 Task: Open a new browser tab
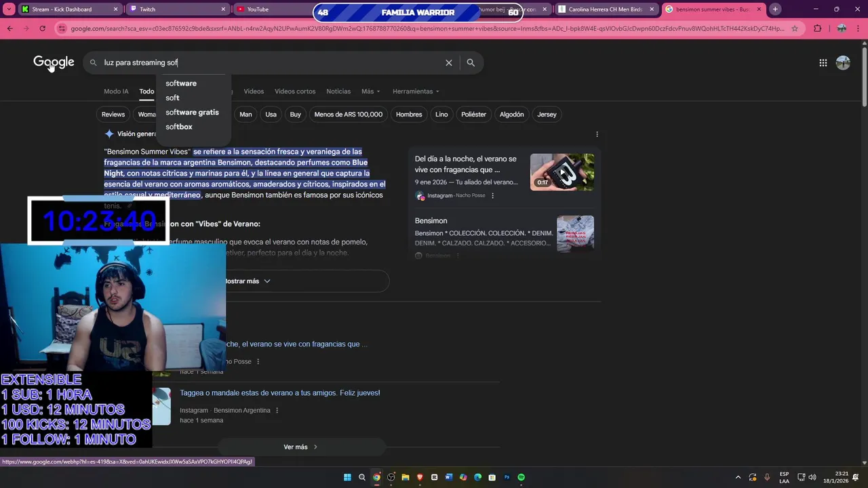pos(775,9)
